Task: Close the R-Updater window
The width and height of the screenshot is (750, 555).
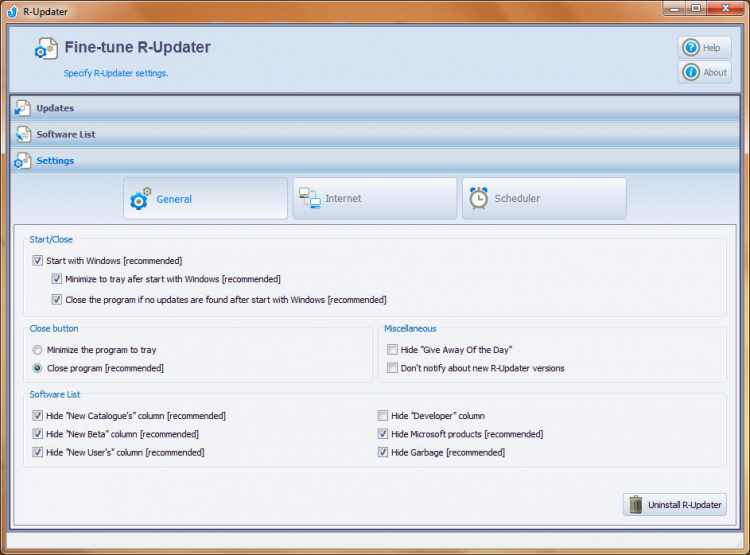Action: 725,9
